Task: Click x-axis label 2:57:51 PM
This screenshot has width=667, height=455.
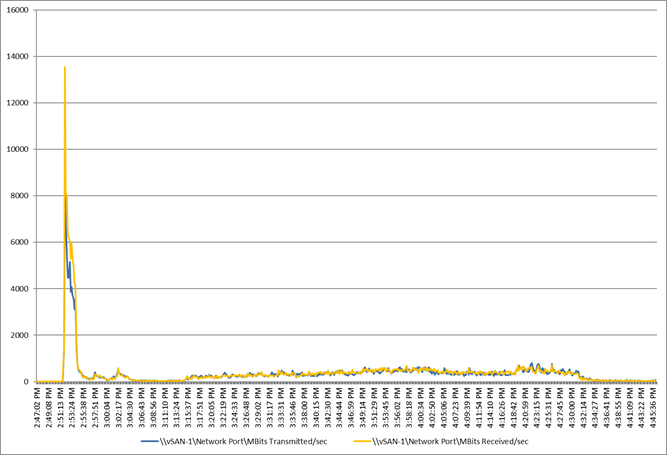Action: point(96,407)
